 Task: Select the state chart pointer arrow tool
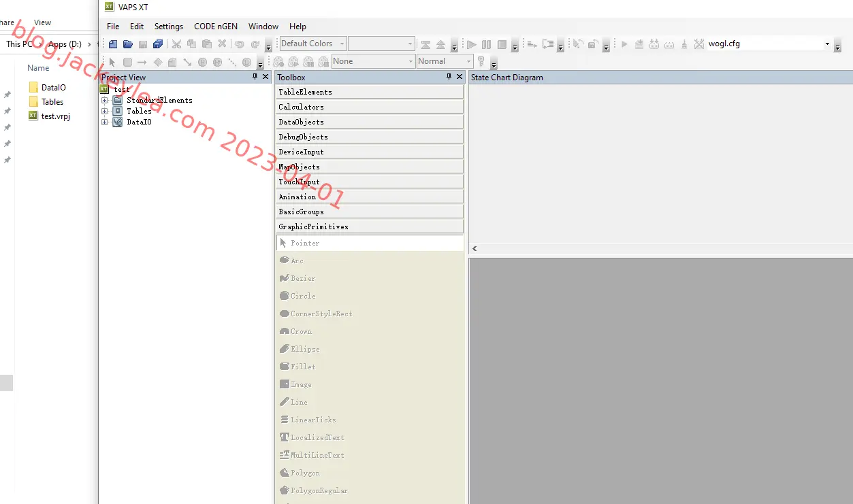pyautogui.click(x=113, y=62)
